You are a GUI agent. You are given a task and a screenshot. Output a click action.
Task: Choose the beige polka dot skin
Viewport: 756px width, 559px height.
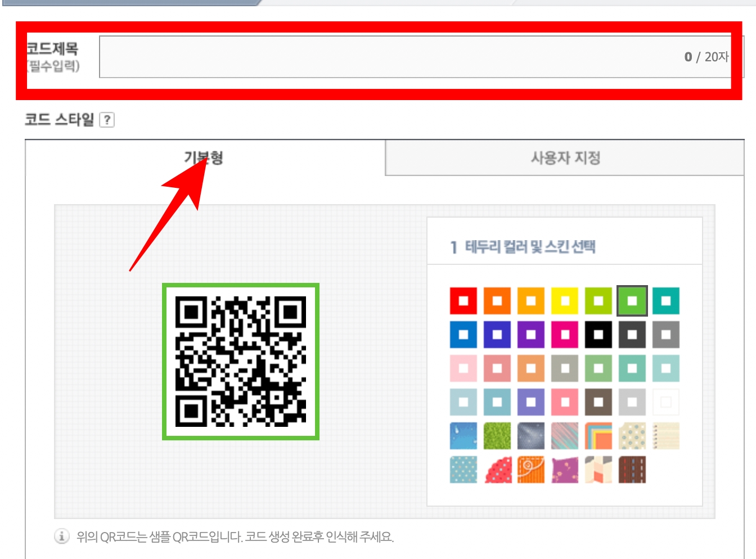(632, 436)
